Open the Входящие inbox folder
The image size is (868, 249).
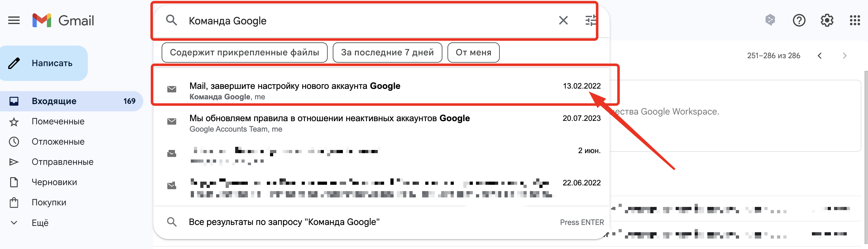tap(54, 101)
